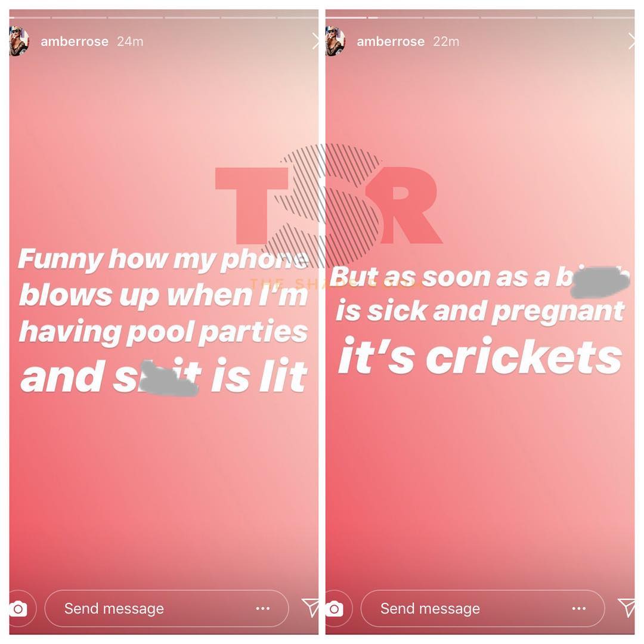
Task: Tap the 24m timestamp on left story
Action: pos(130,42)
